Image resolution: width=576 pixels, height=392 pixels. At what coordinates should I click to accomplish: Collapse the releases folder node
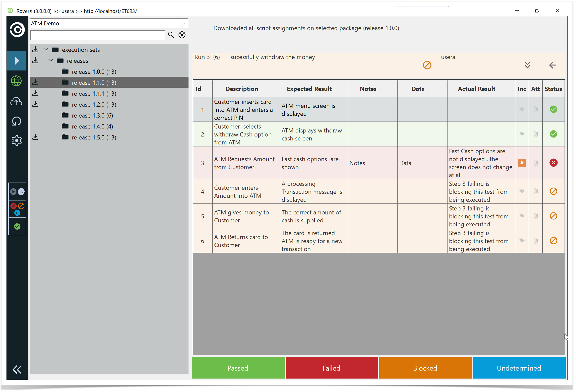[x=51, y=61]
